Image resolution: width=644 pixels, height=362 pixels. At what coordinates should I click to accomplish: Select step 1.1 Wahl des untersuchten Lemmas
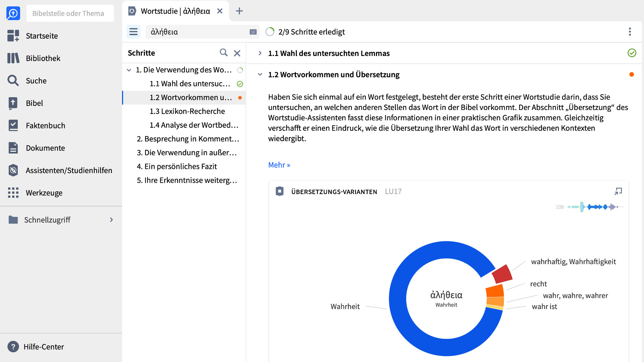[190, 84]
